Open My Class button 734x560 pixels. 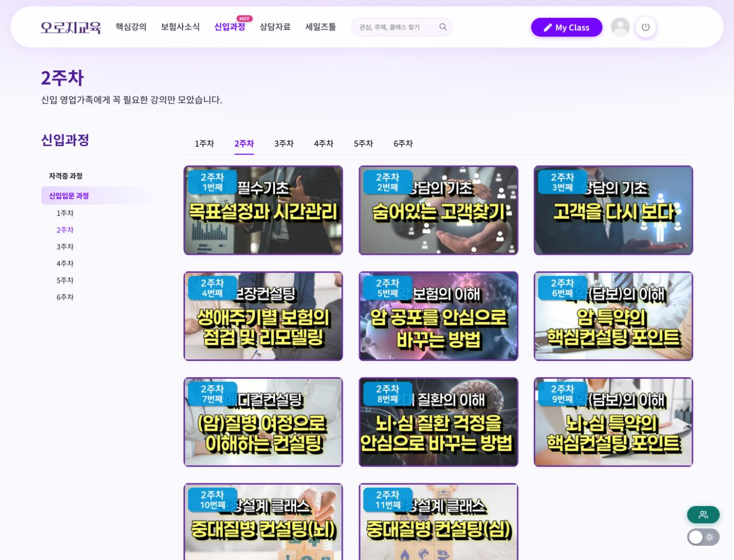tap(567, 27)
